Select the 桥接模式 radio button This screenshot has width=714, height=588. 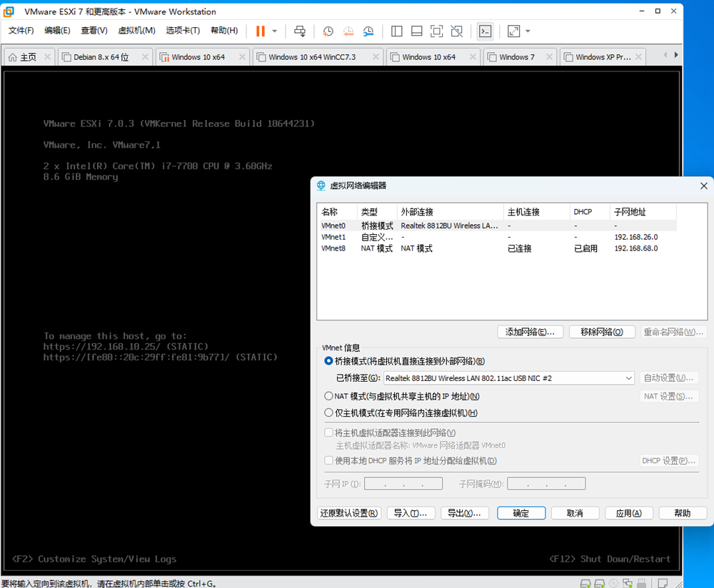[x=328, y=361]
